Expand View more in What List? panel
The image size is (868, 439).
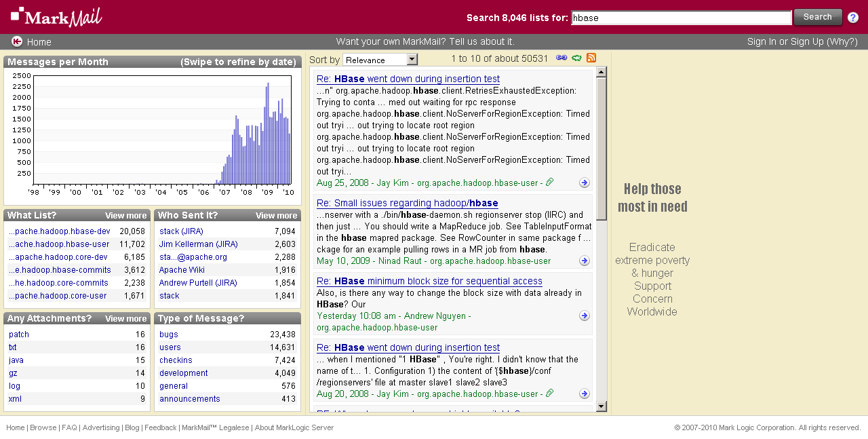(126, 216)
